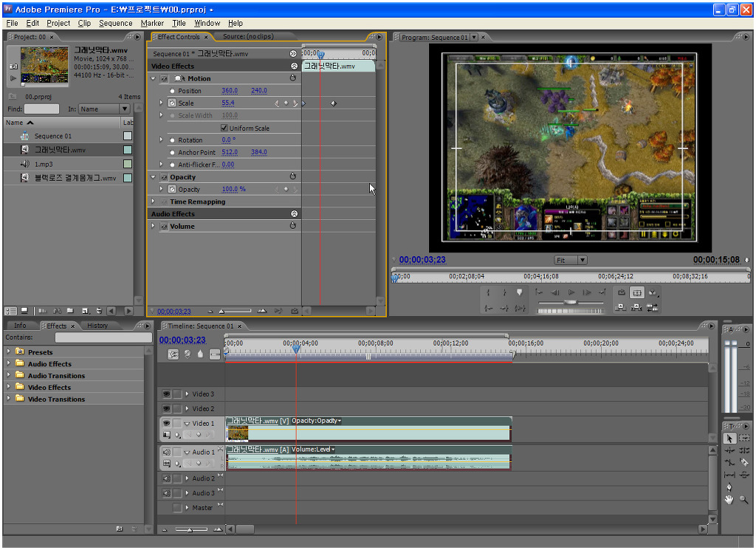Select the 1.mp3 project item
The height and width of the screenshot is (550, 756).
pyautogui.click(x=44, y=164)
